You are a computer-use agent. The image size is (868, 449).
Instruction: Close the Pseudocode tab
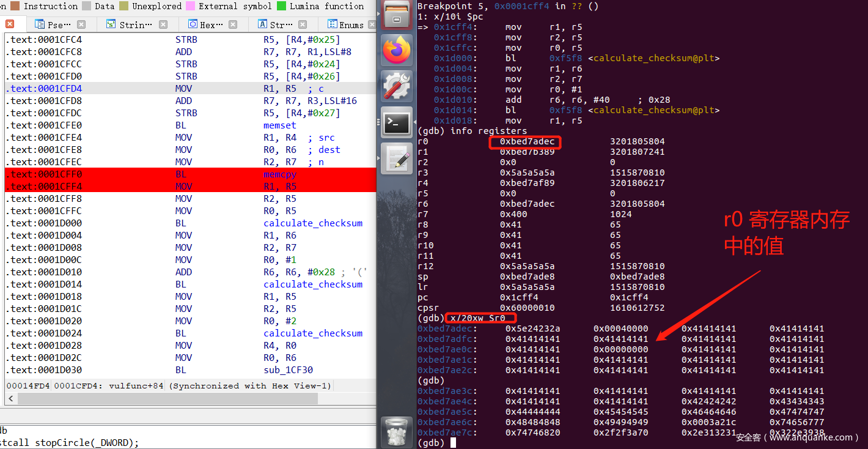(x=81, y=24)
